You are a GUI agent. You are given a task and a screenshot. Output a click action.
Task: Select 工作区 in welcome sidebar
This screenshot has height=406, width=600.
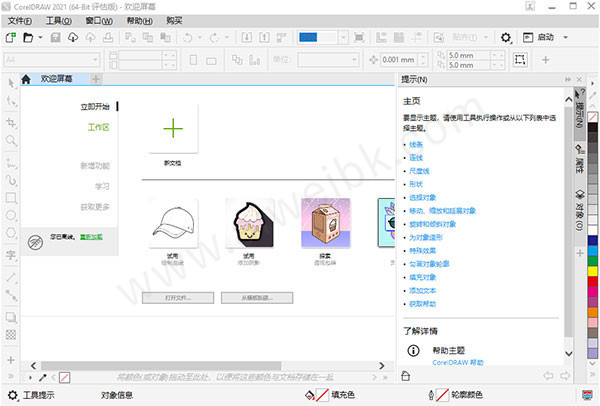click(98, 127)
